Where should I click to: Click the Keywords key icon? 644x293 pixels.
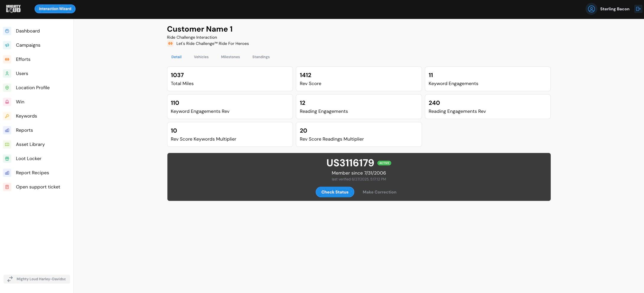pos(7,116)
